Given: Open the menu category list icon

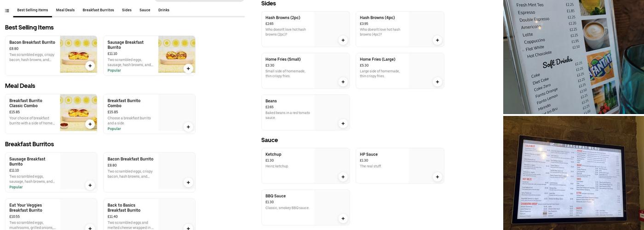Looking at the screenshot, I should click(x=7, y=10).
